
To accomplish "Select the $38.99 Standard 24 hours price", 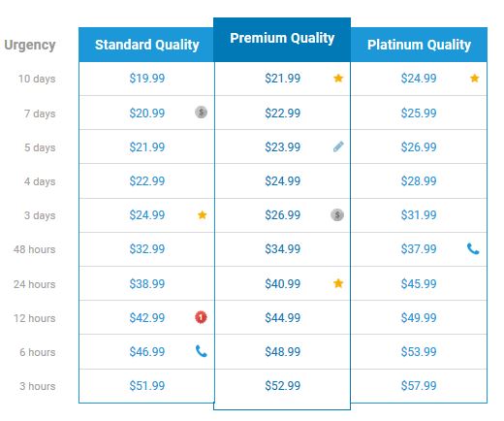I will coord(147,284).
